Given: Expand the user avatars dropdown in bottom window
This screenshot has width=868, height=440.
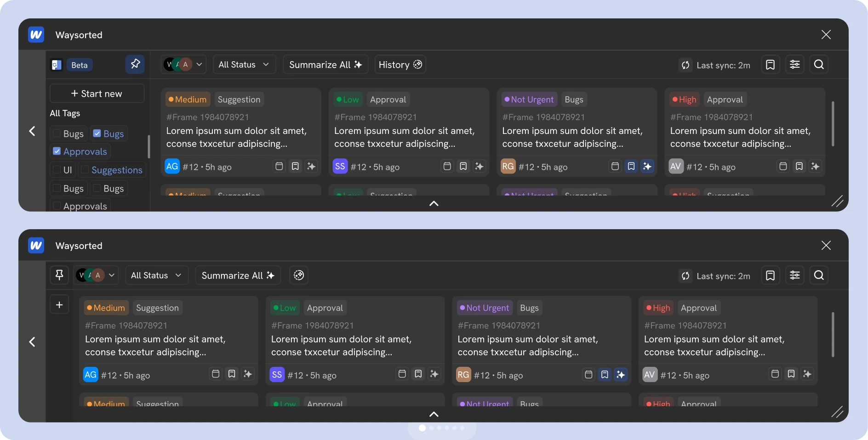Looking at the screenshot, I should tap(97, 275).
